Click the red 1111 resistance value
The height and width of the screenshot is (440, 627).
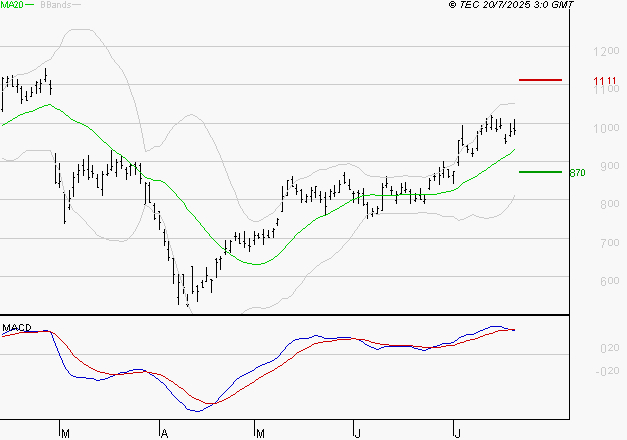(x=605, y=81)
